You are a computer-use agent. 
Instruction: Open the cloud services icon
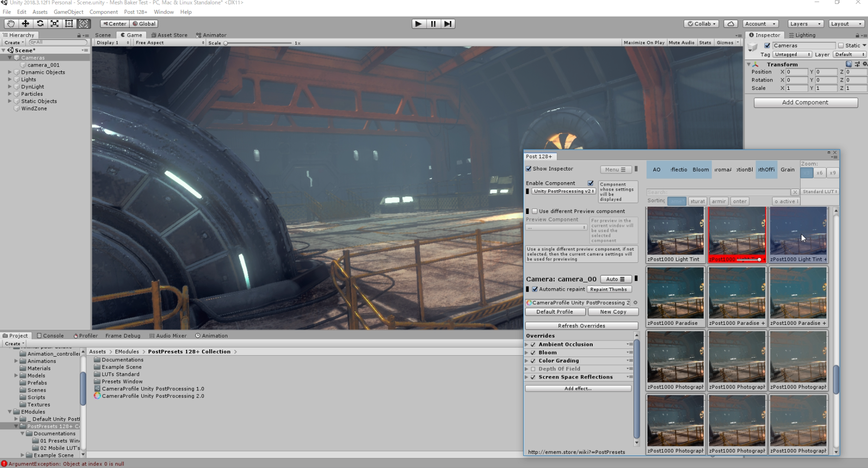coord(731,23)
